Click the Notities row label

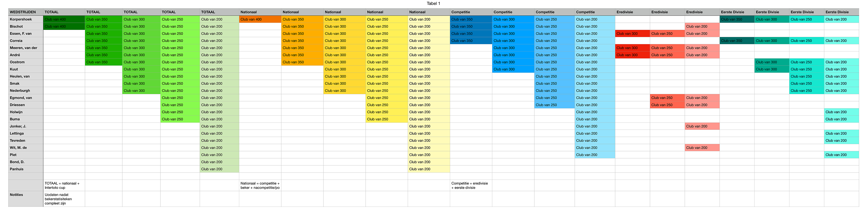(16, 195)
